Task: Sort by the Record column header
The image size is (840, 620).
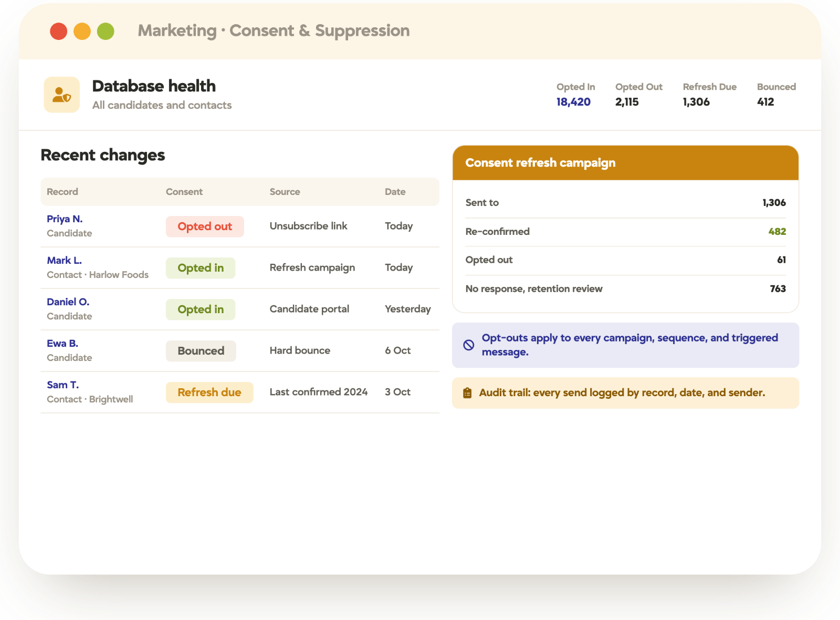Action: pos(62,192)
